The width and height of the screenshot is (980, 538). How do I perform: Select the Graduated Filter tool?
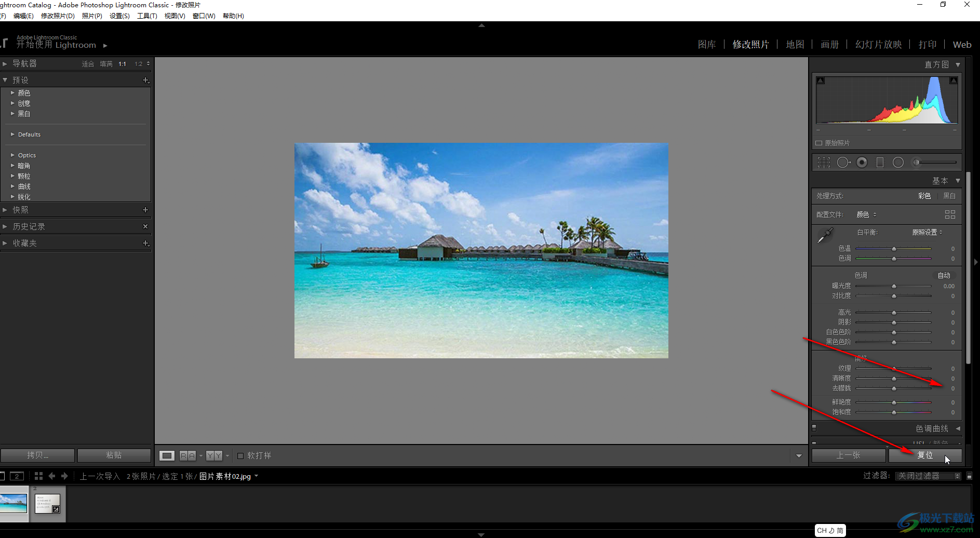pos(880,163)
